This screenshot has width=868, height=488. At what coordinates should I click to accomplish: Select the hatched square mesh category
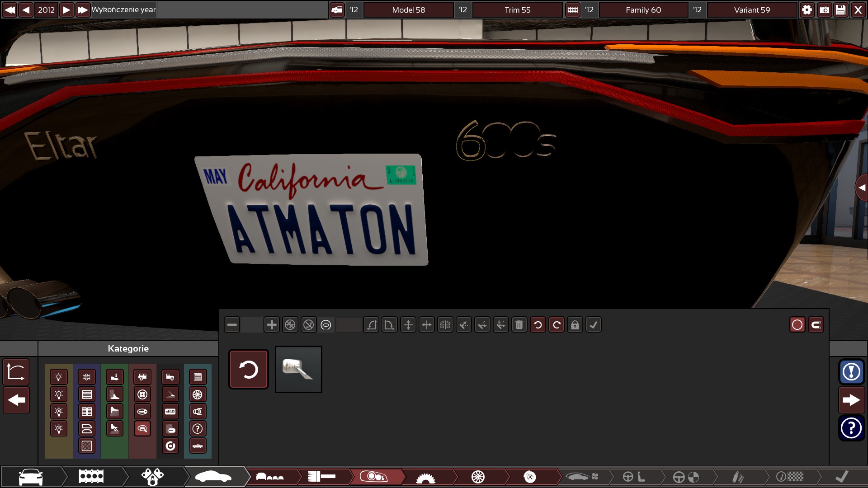[87, 446]
